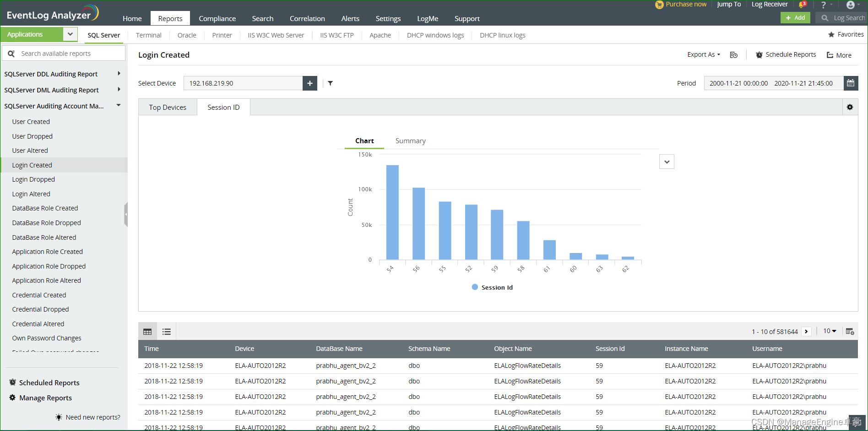Image resolution: width=868 pixels, height=431 pixels.
Task: Collapse SQLServer Auditing Account Management group
Action: (119, 106)
